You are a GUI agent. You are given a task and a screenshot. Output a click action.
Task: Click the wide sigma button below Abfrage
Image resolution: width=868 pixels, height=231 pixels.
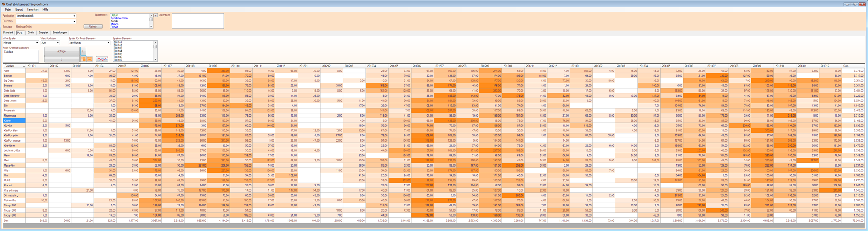[x=61, y=59]
